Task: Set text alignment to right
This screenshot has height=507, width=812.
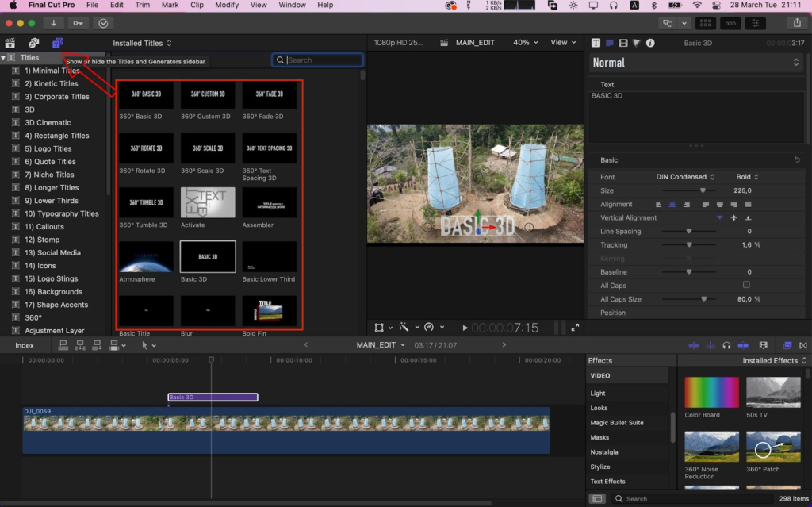Action: (x=686, y=204)
